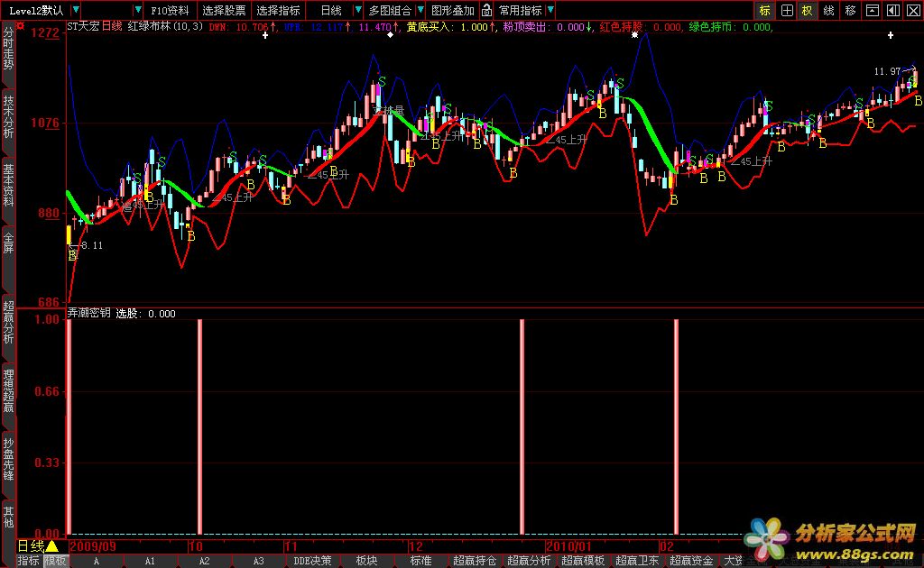This screenshot has width=924, height=568.
Task: Click the 选择股票 button
Action: 223,11
